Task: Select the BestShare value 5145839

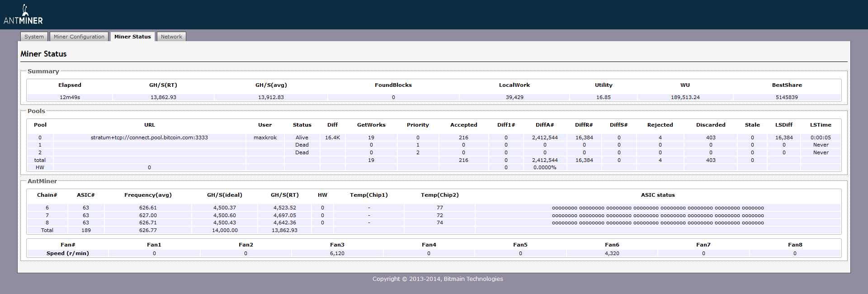Action: click(x=787, y=97)
